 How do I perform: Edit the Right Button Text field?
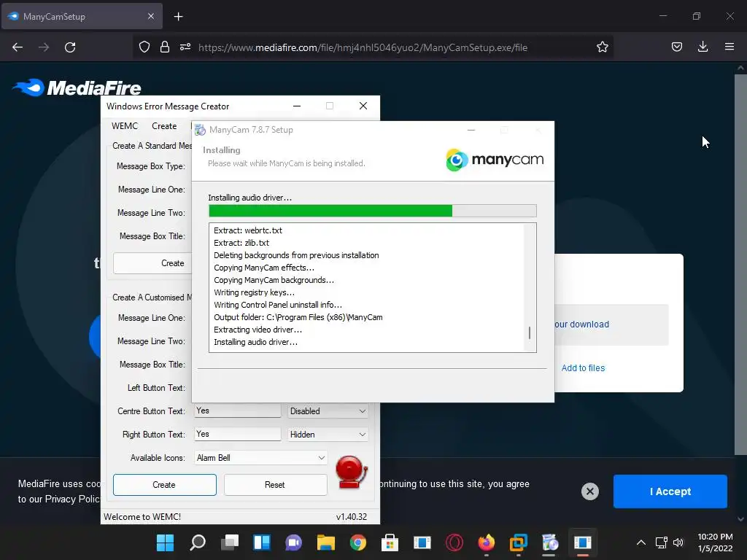tap(237, 434)
